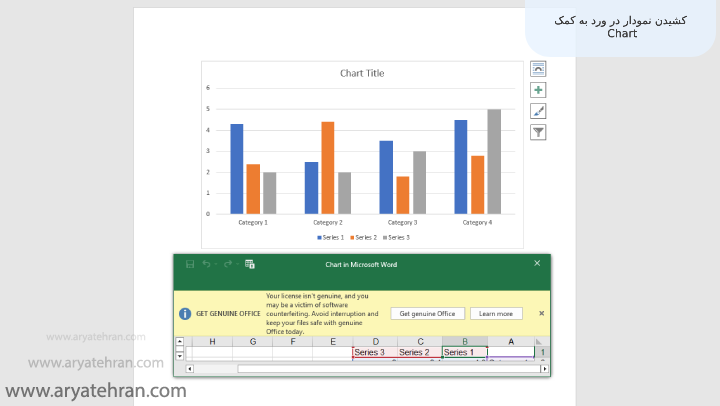The height and width of the screenshot is (406, 720).
Task: Open Chart Styles paintbrush button
Action: [x=539, y=111]
